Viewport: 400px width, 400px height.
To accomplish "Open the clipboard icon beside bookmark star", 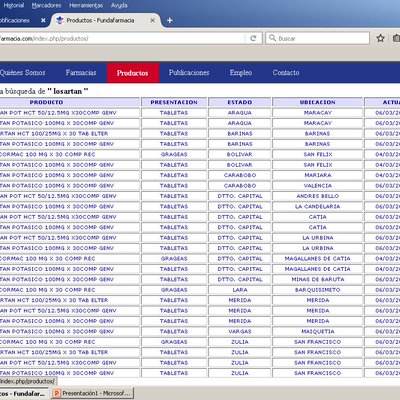I will pyautogui.click(x=396, y=38).
